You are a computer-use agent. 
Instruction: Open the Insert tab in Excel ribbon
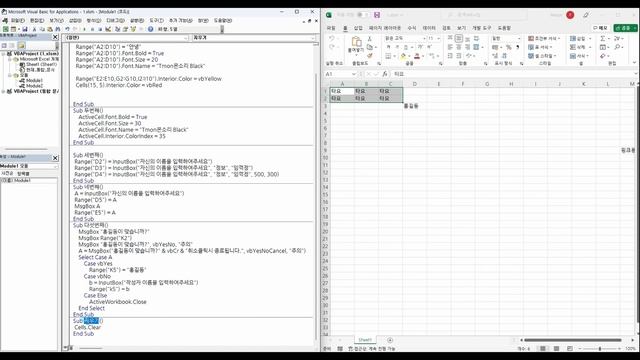tap(358, 28)
